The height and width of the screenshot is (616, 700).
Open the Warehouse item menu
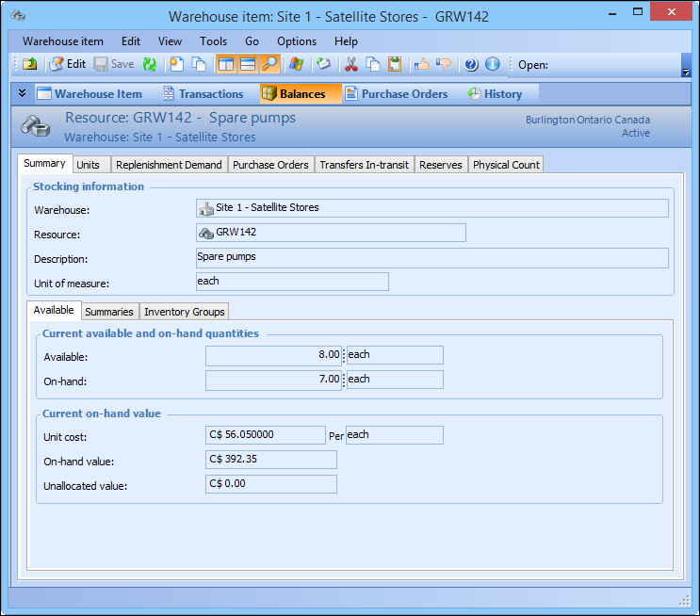point(63,41)
